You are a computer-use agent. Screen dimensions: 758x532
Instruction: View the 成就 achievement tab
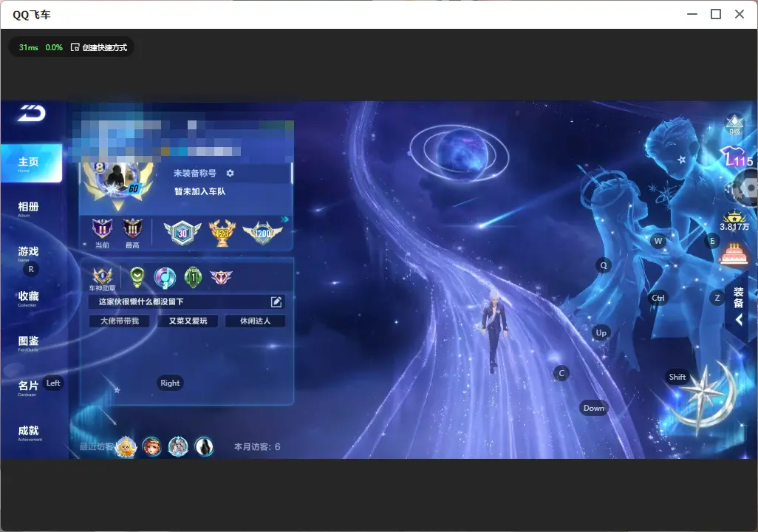click(29, 432)
